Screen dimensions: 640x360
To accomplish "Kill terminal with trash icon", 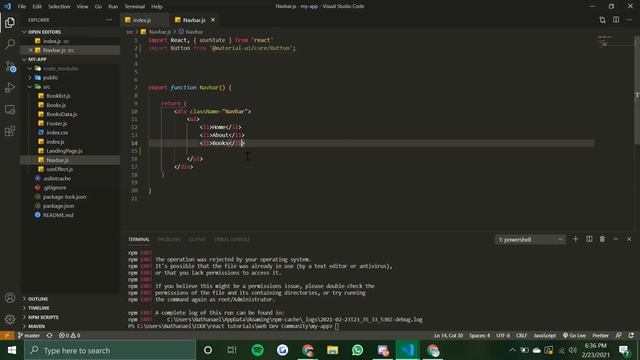I will click(602, 239).
